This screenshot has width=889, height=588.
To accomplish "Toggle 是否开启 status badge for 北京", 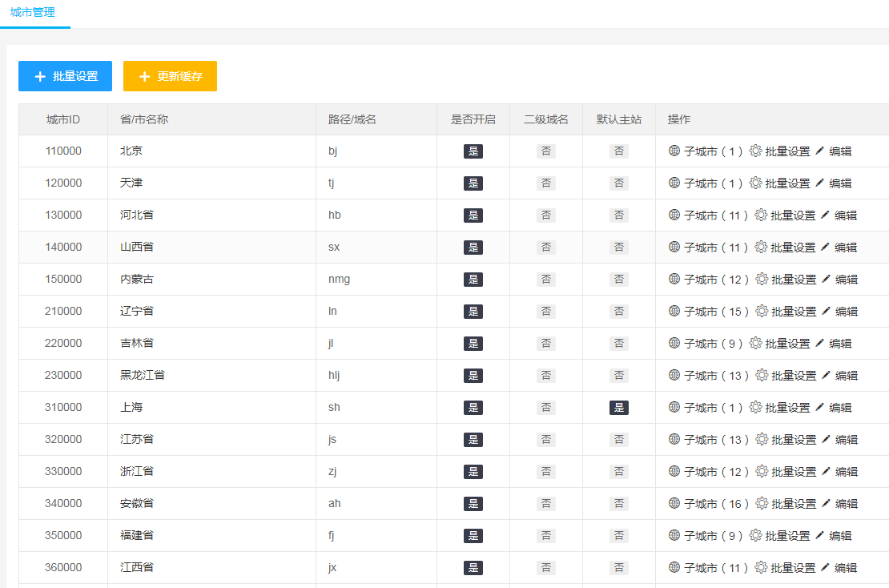I will [473, 151].
